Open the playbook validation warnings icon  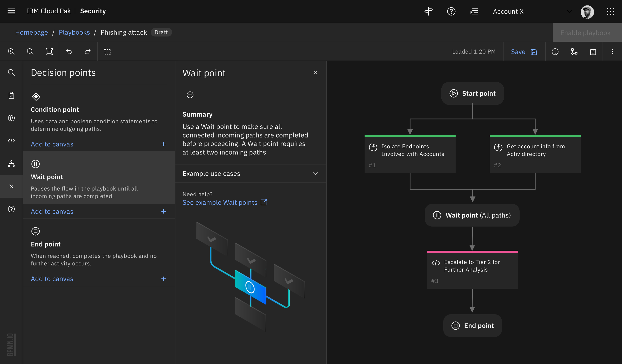(555, 51)
